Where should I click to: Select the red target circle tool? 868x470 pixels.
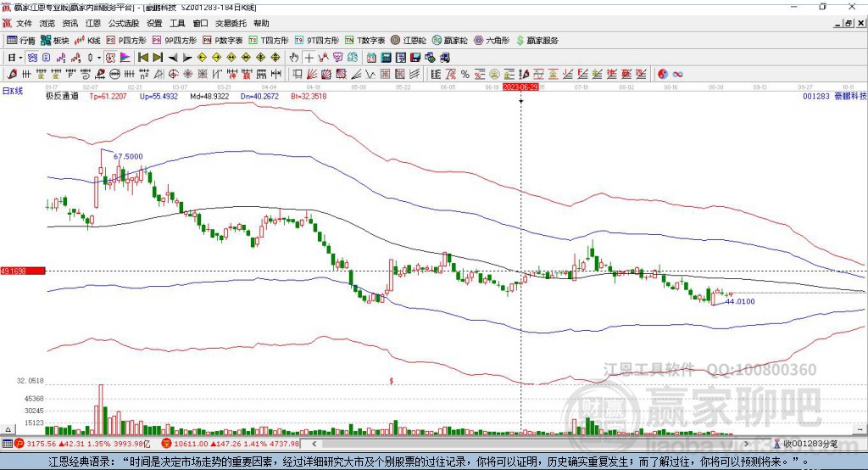(173, 75)
